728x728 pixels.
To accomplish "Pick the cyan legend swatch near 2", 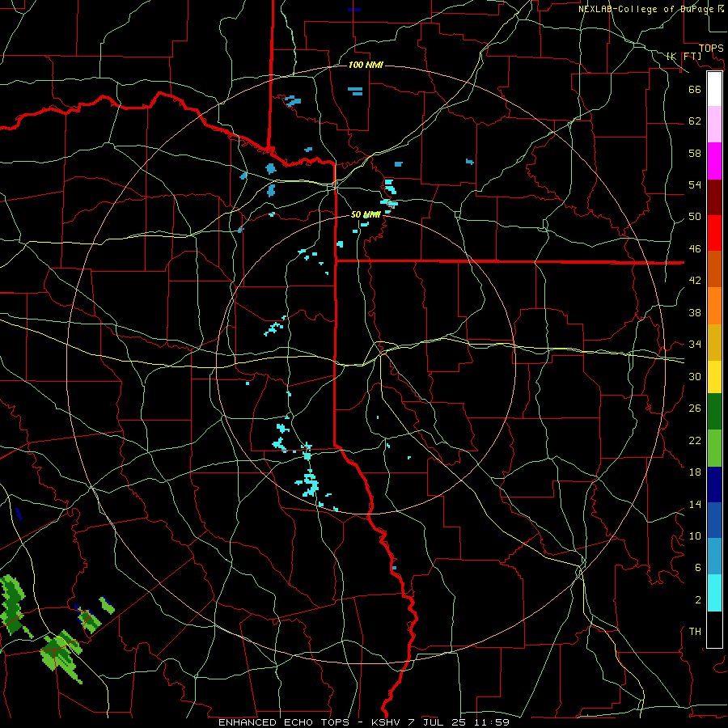I will click(714, 593).
